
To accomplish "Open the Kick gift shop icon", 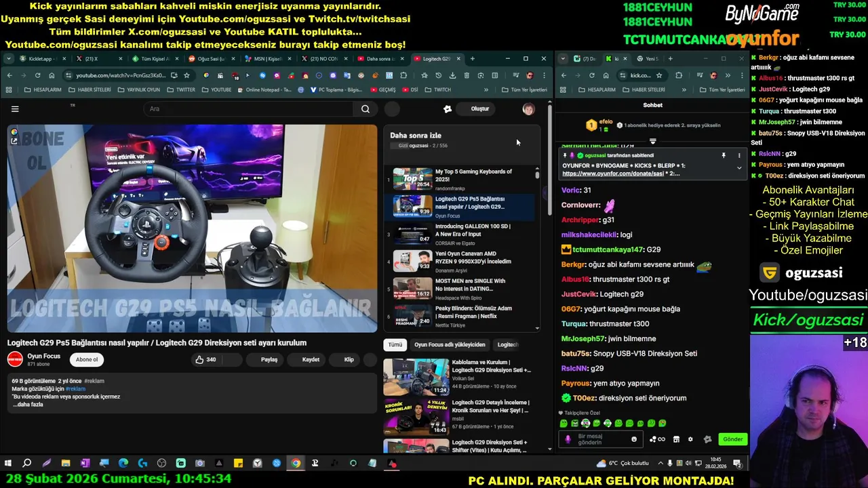I will coord(676,439).
